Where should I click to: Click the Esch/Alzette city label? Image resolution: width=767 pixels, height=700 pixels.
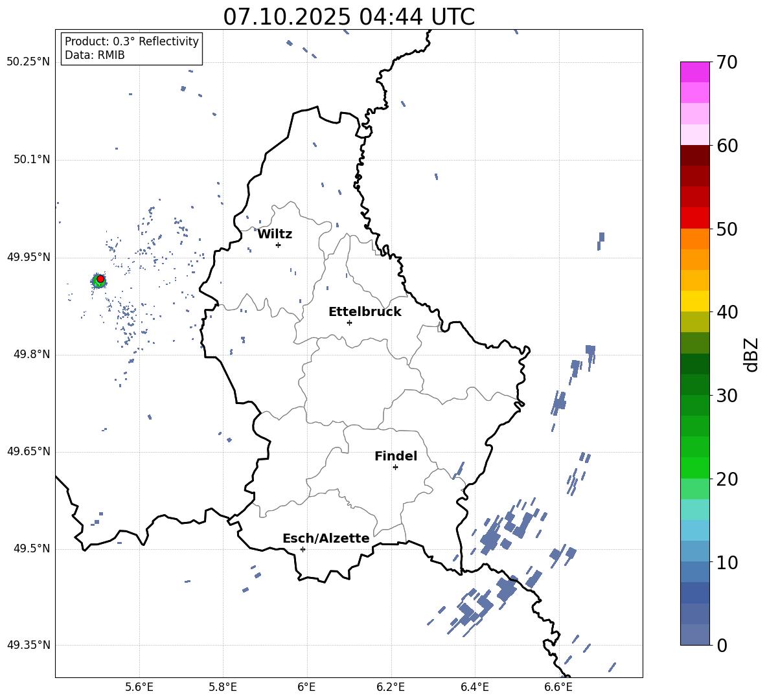tap(326, 538)
